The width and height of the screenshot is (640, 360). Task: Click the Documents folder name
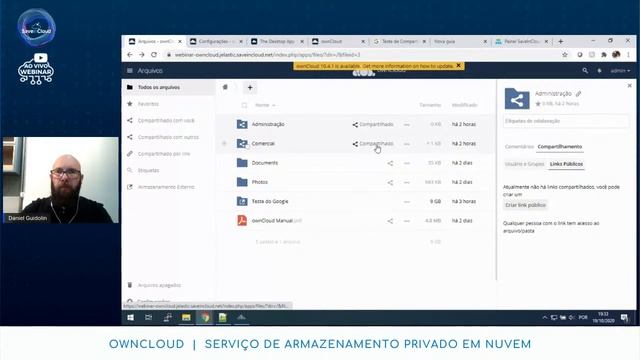pos(264,162)
